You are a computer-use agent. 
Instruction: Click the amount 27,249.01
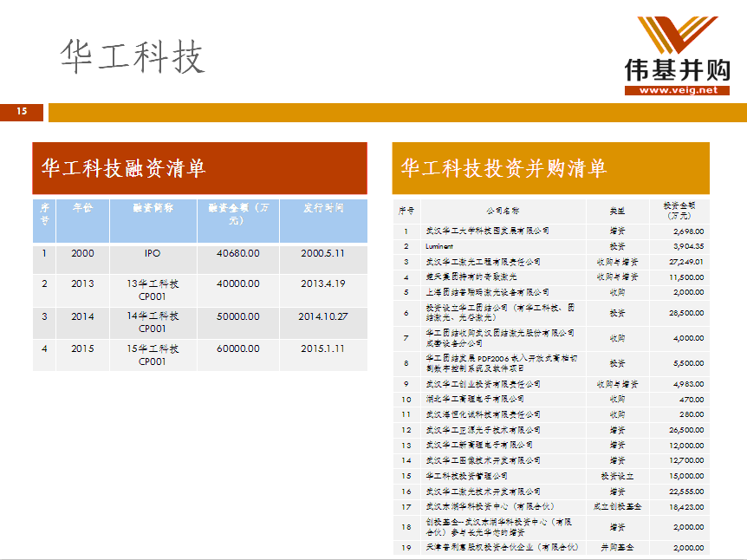(686, 262)
